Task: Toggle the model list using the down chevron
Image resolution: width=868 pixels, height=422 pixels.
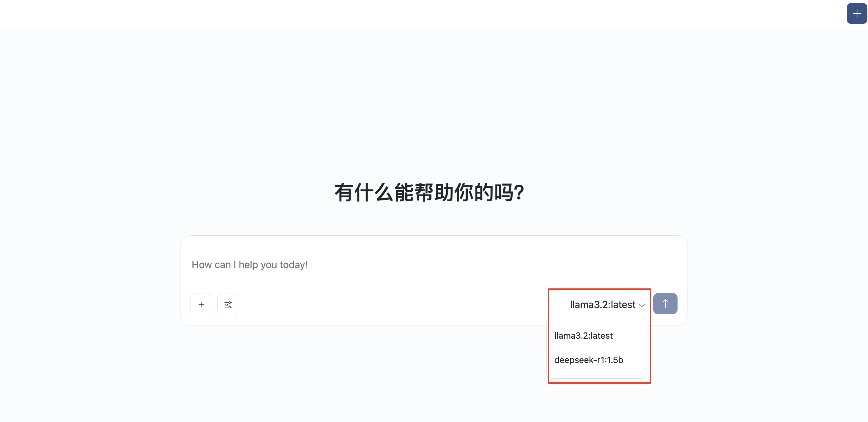Action: (642, 305)
